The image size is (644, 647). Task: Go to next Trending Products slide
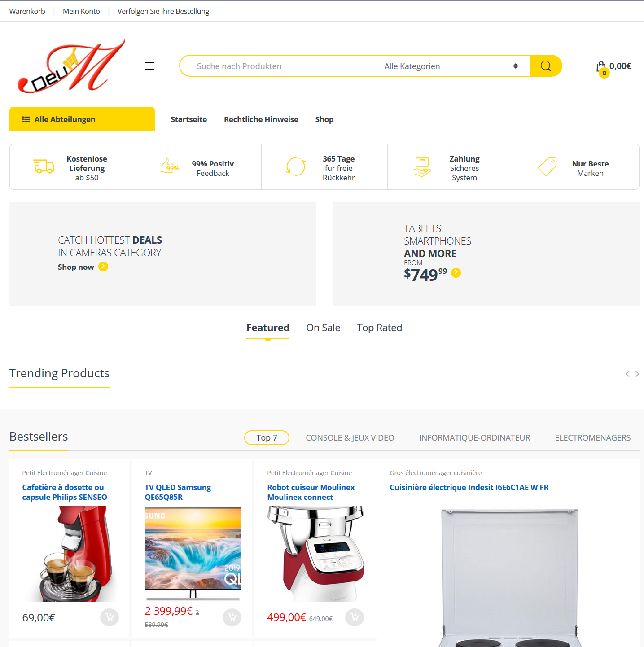pos(637,374)
